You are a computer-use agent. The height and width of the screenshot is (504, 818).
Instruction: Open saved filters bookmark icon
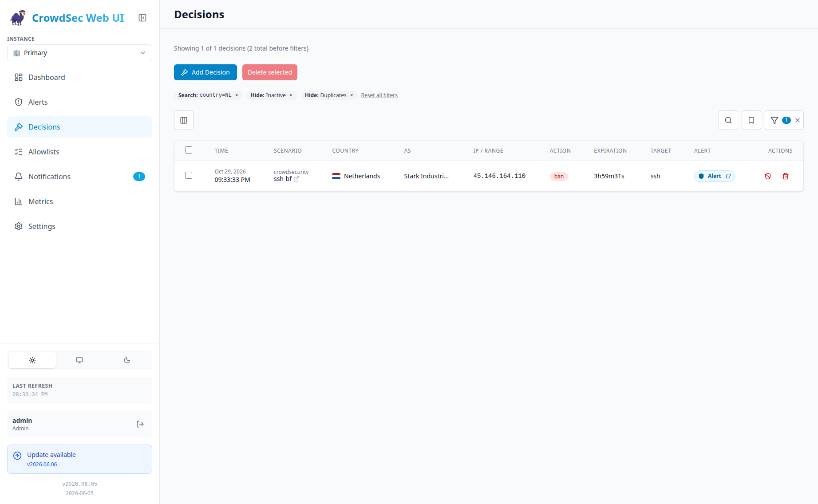click(751, 120)
